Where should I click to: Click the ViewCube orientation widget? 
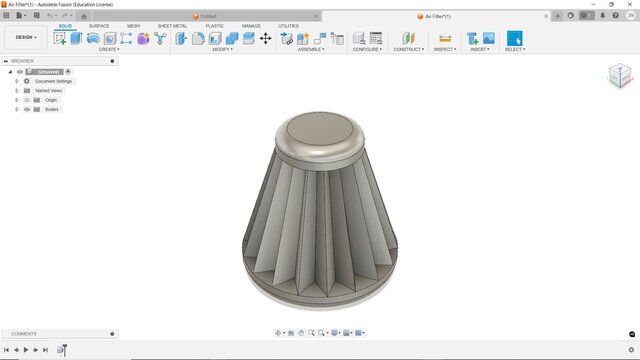pos(620,75)
